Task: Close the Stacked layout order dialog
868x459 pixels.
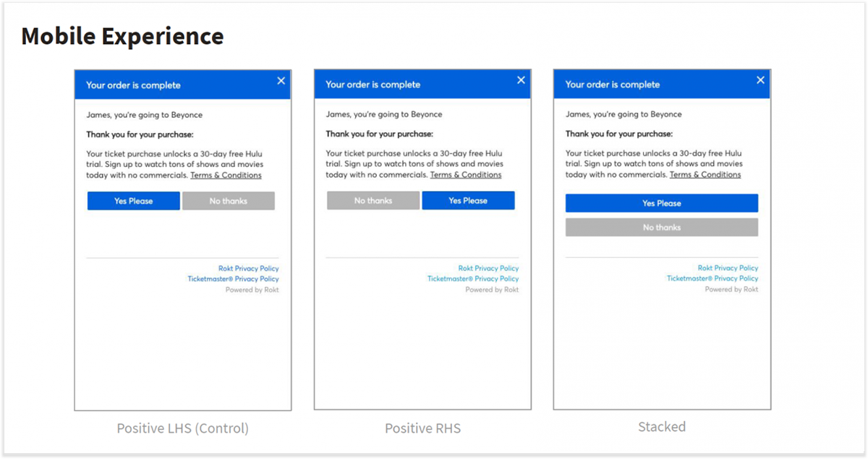Action: (x=760, y=80)
